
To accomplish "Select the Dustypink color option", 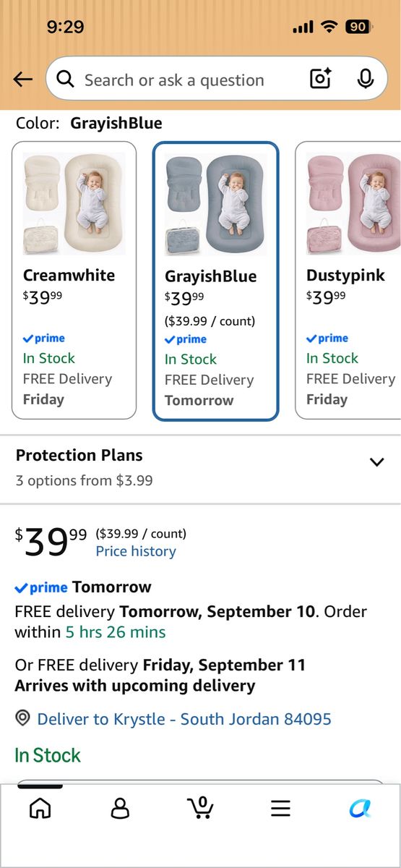I will click(348, 280).
